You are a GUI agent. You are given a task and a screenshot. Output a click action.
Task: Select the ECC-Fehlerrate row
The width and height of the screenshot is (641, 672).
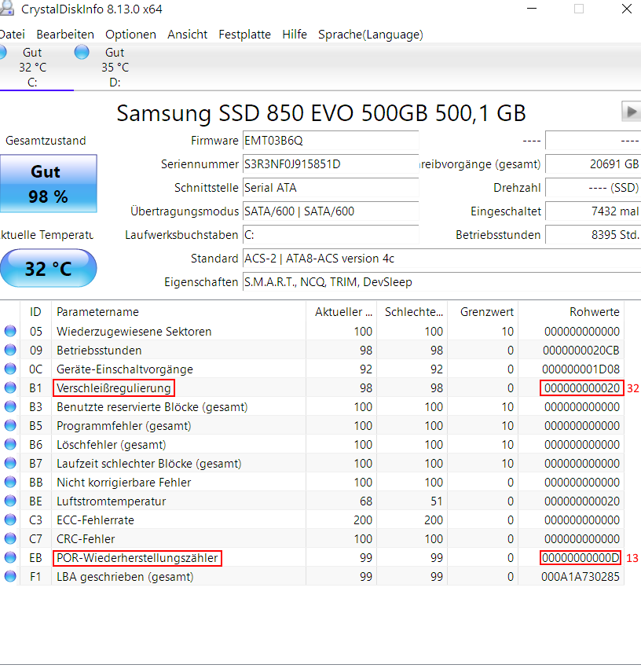312,520
